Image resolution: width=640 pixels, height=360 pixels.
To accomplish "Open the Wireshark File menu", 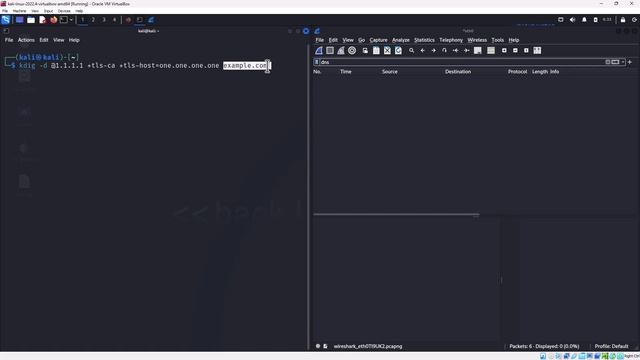I will [x=320, y=40].
